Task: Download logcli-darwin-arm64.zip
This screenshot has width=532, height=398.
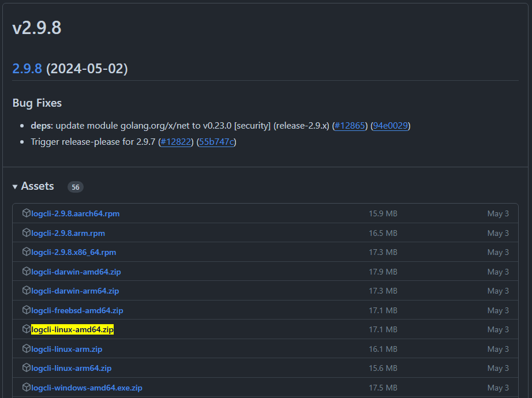Action: 75,291
